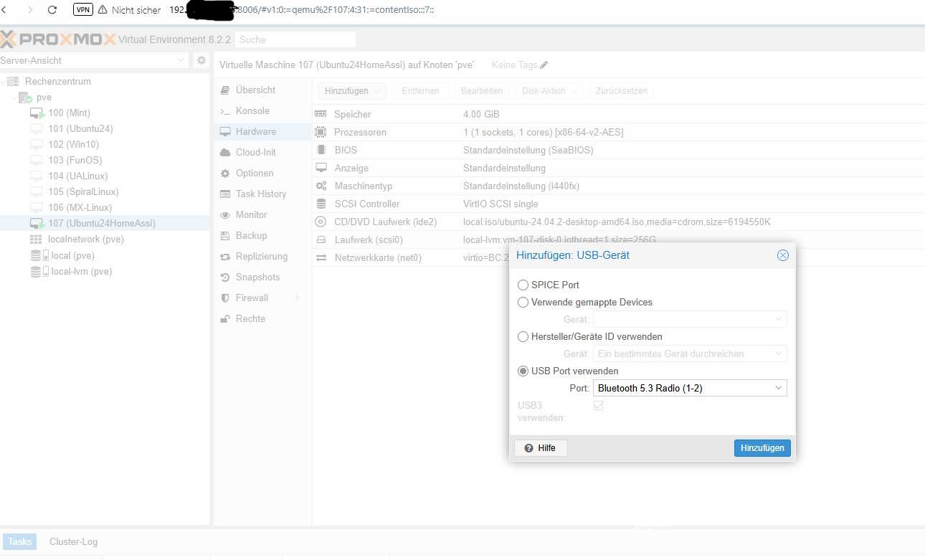Reload the page with the browser refresh icon
The image size is (925, 560).
(52, 10)
